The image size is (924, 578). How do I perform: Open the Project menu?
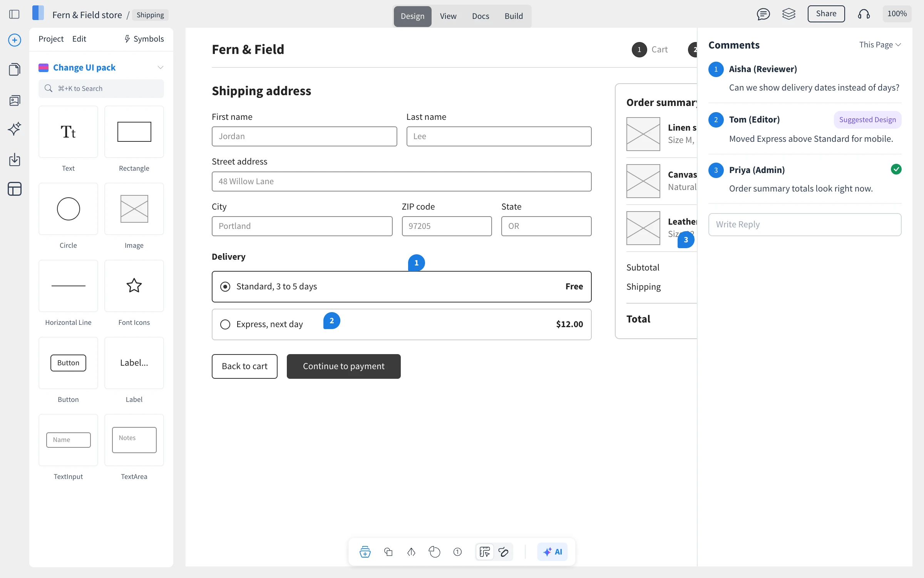pyautogui.click(x=51, y=39)
